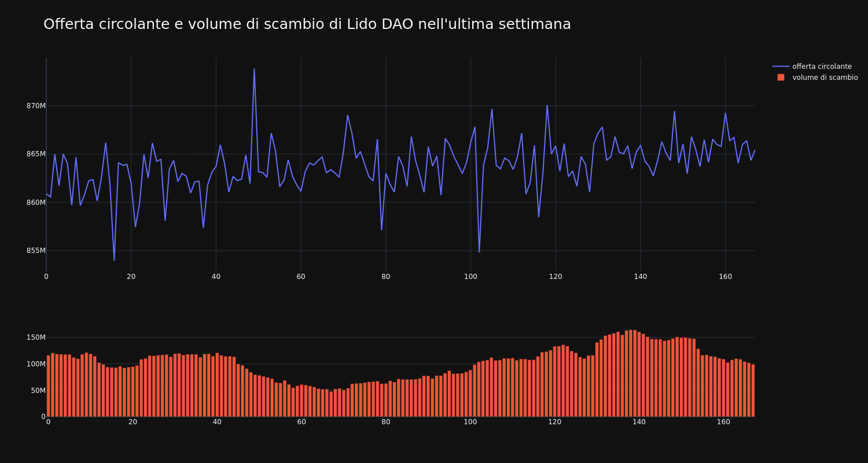This screenshot has width=868, height=463.
Task: Click the x-axis label 60 under bar chart
Action: click(301, 422)
